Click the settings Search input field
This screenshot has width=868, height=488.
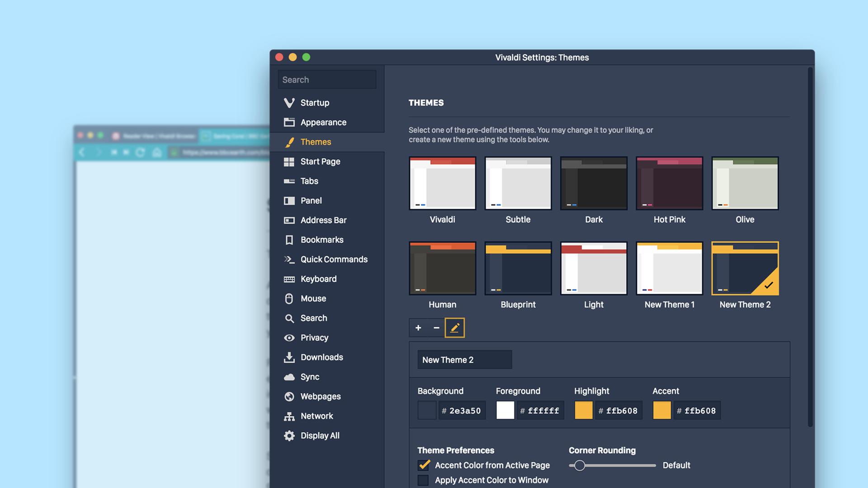coord(327,80)
